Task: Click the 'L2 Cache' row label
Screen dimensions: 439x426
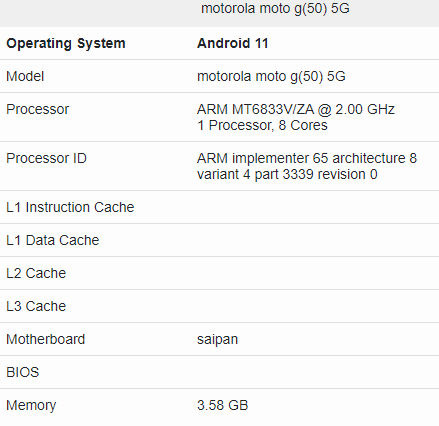Action: 36,273
